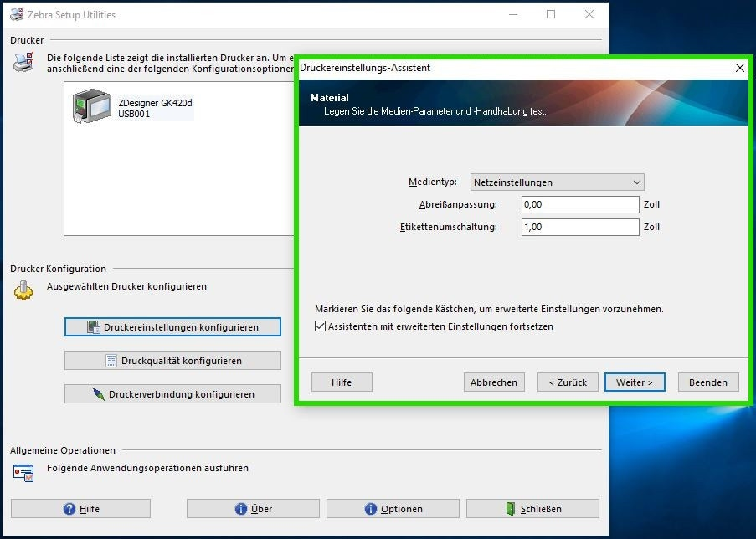Toggle Assistenten mit erweiterten Einstellungen fortsetzen
Screen dimensions: 756x539
coord(320,326)
